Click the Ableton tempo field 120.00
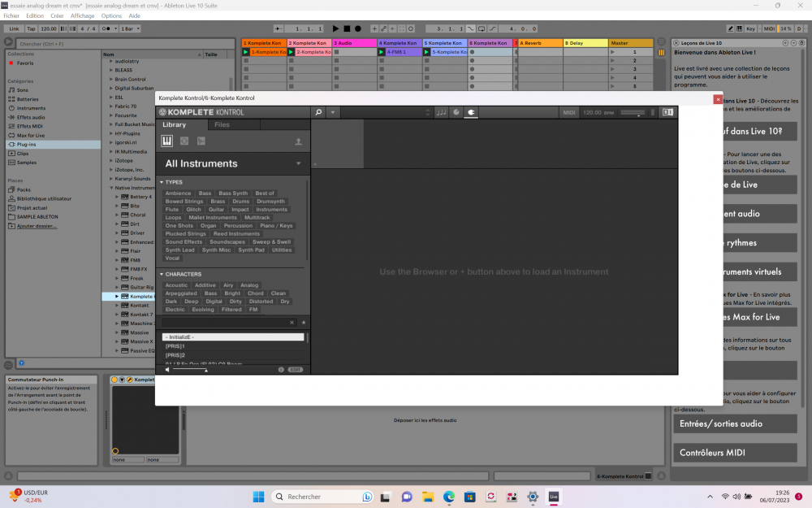Screen dimensions: 812x508 tap(49, 28)
